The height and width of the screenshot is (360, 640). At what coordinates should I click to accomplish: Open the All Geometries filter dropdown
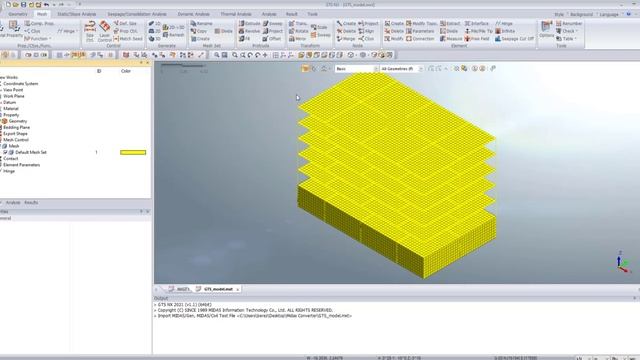coord(401,69)
